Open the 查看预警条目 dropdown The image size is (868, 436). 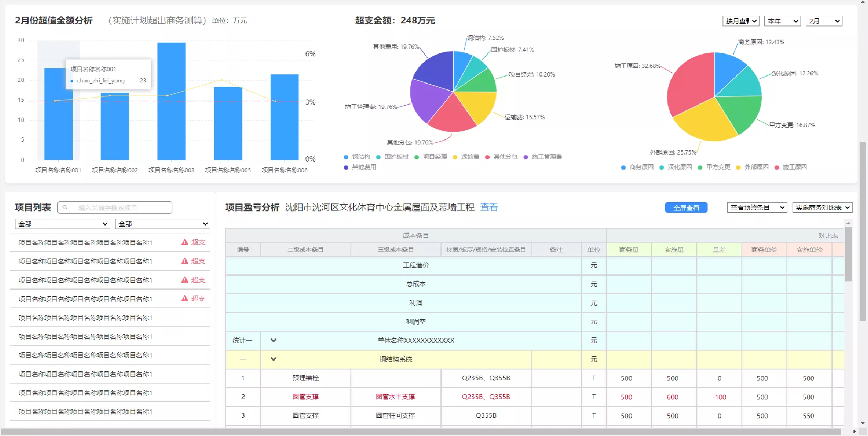[x=757, y=207]
